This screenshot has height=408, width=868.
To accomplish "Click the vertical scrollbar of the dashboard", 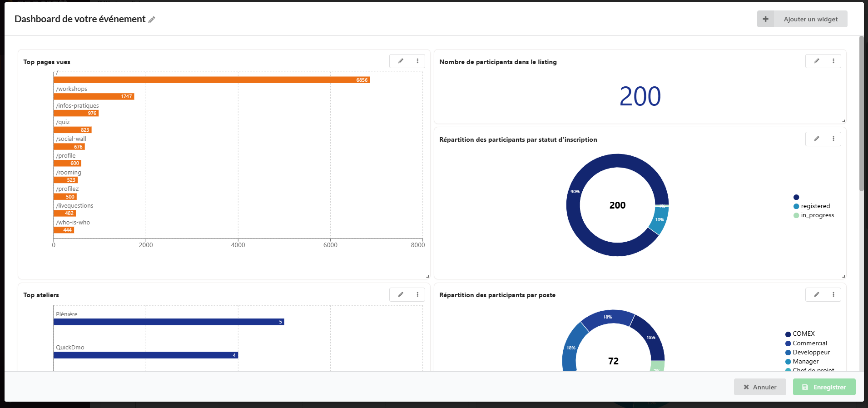I will pyautogui.click(x=861, y=114).
